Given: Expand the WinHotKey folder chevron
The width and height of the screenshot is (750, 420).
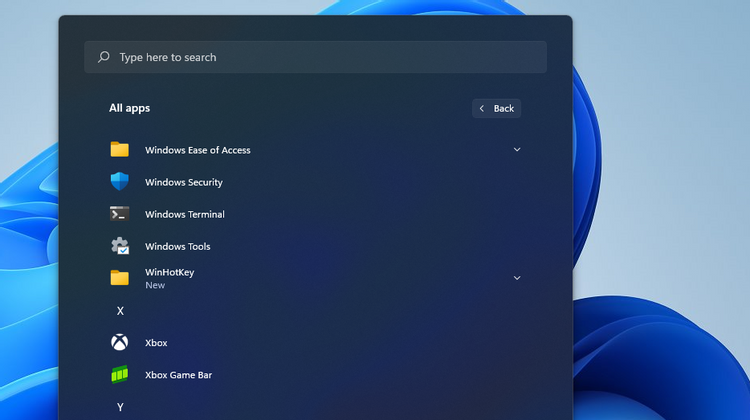Looking at the screenshot, I should (517, 278).
